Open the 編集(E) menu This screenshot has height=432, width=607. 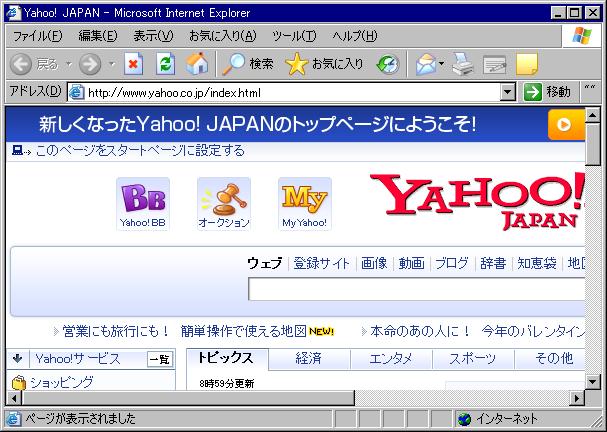coord(98,36)
